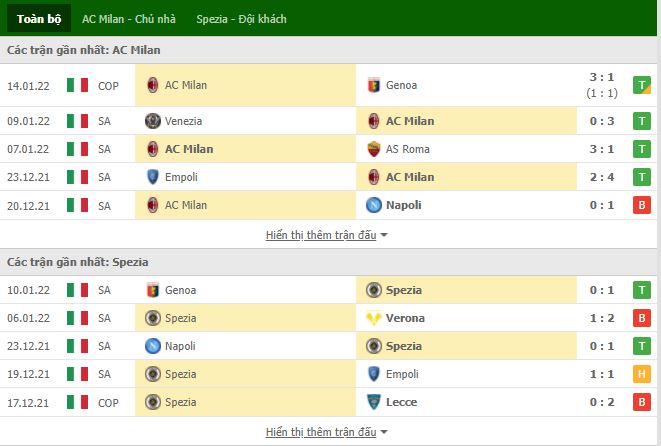Open the AC Milan vs AS Roma 3:1 score
661x446 pixels.
pos(602,149)
